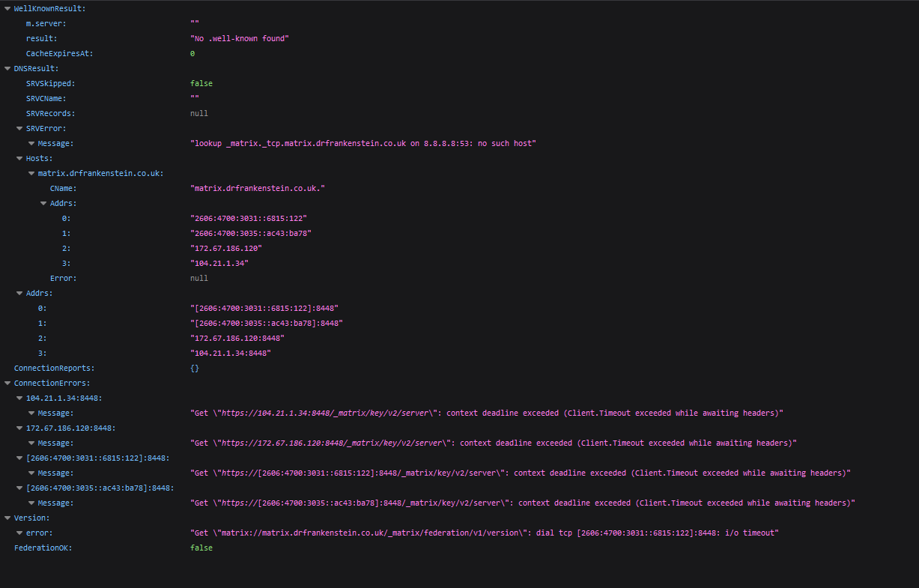Click the Version error i/o timeout message
The width and height of the screenshot is (919, 588).
(x=485, y=533)
